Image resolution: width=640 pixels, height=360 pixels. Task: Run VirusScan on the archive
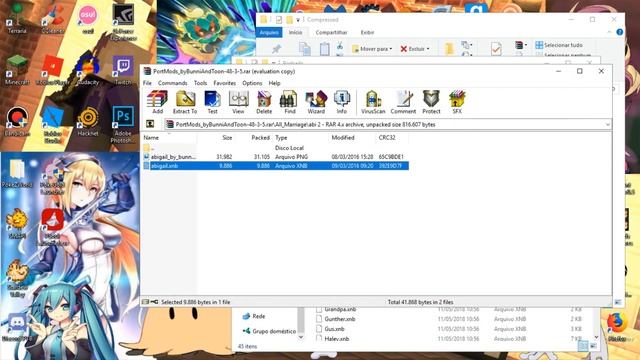click(x=373, y=102)
